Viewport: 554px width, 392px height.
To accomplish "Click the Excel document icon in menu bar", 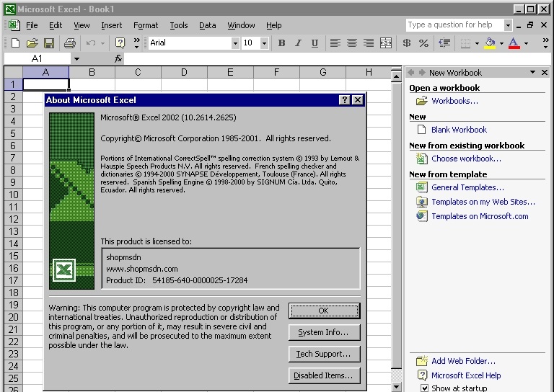I will (14, 25).
